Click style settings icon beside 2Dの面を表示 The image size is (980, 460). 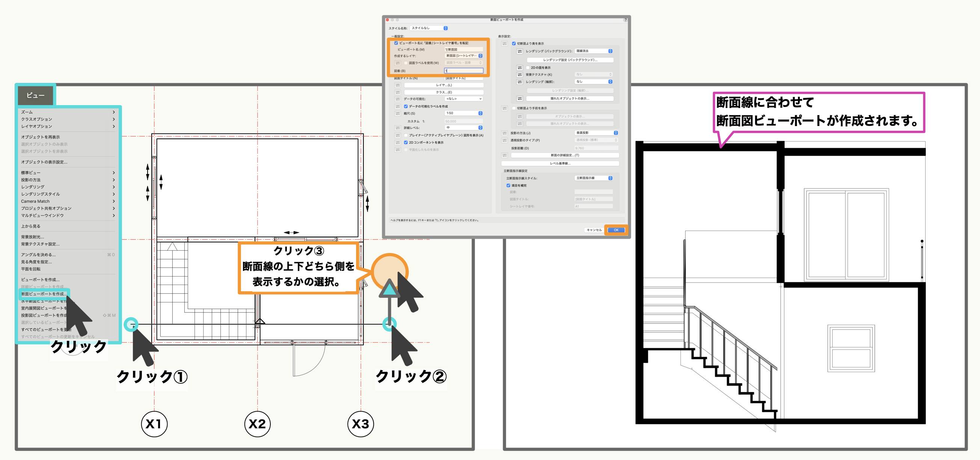[520, 68]
